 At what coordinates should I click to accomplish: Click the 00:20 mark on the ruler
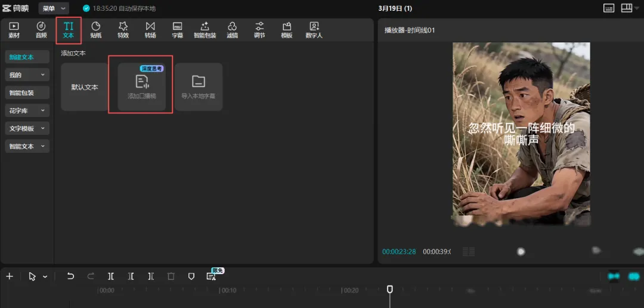[351, 290]
